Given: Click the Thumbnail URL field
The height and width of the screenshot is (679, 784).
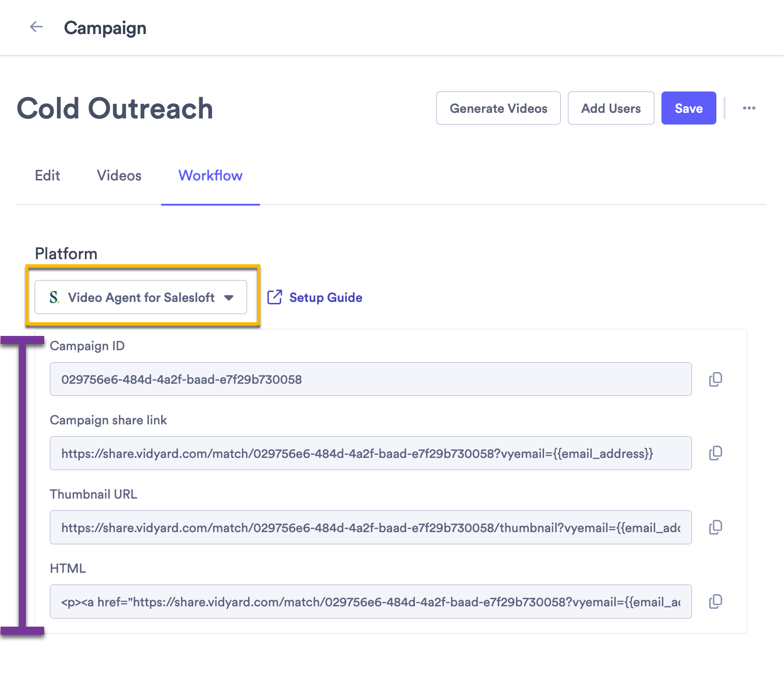Looking at the screenshot, I should (x=371, y=527).
